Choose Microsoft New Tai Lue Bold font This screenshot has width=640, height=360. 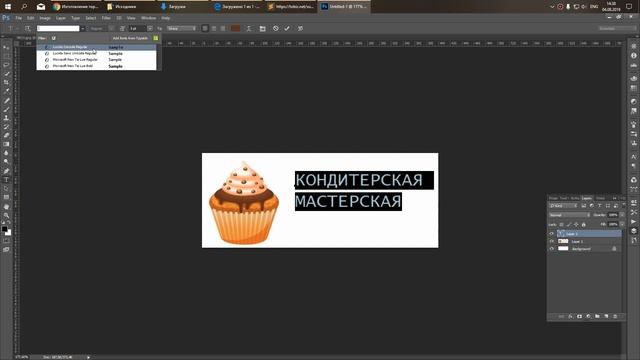(96, 66)
